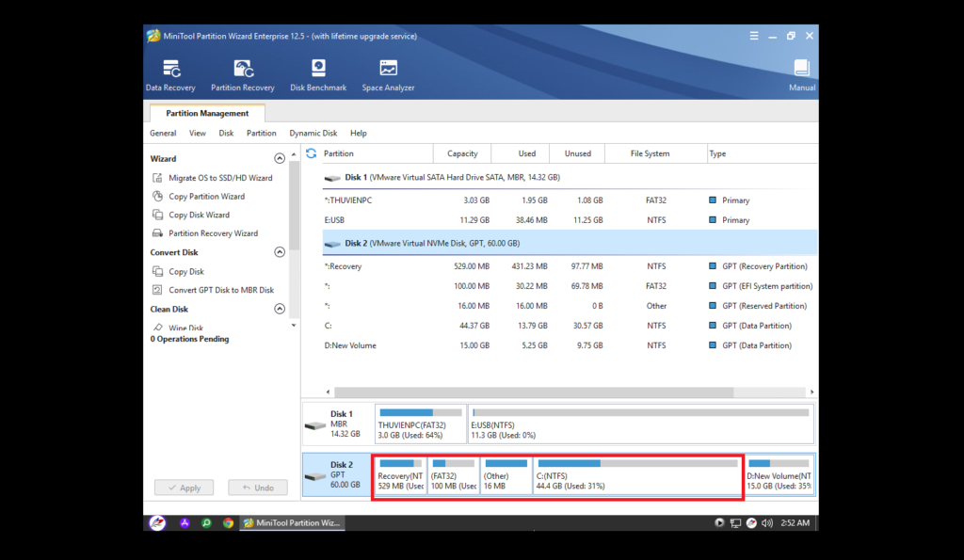This screenshot has height=560, width=964.
Task: Collapse the Convert Disk section
Action: coord(280,252)
